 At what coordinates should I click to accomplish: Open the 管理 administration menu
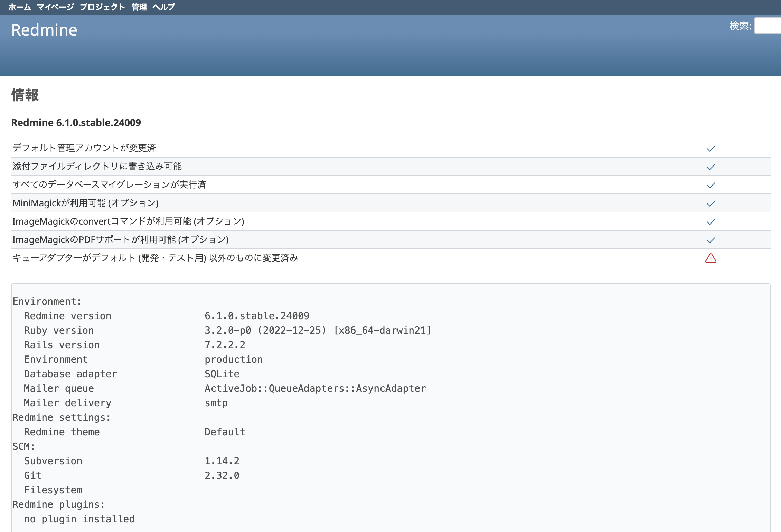[x=139, y=7]
